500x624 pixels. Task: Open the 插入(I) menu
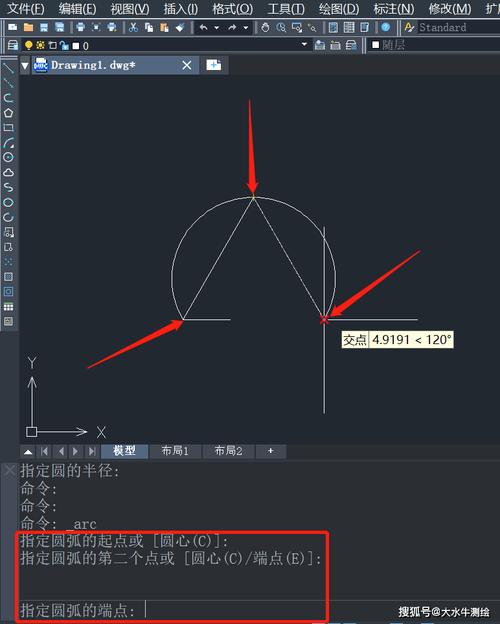(x=181, y=8)
